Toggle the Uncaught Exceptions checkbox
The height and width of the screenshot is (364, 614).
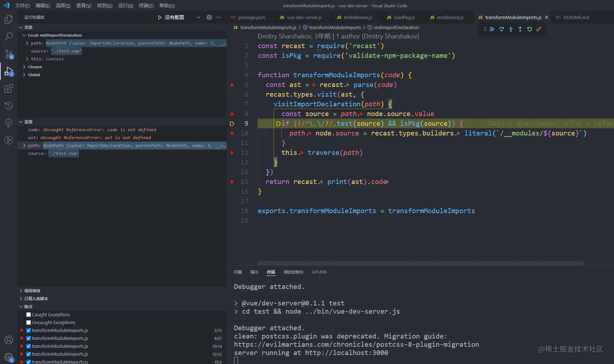click(28, 323)
